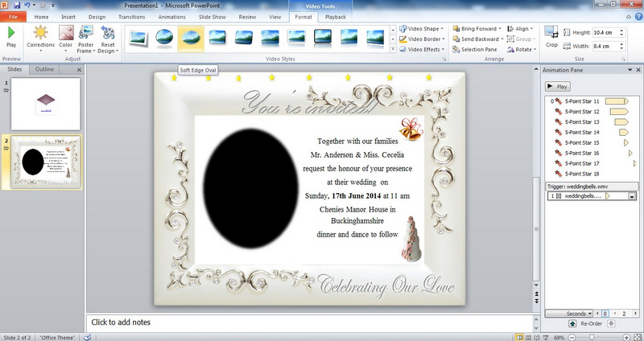This screenshot has height=341, width=644.
Task: Switch to the Slide Show tab
Action: click(213, 17)
